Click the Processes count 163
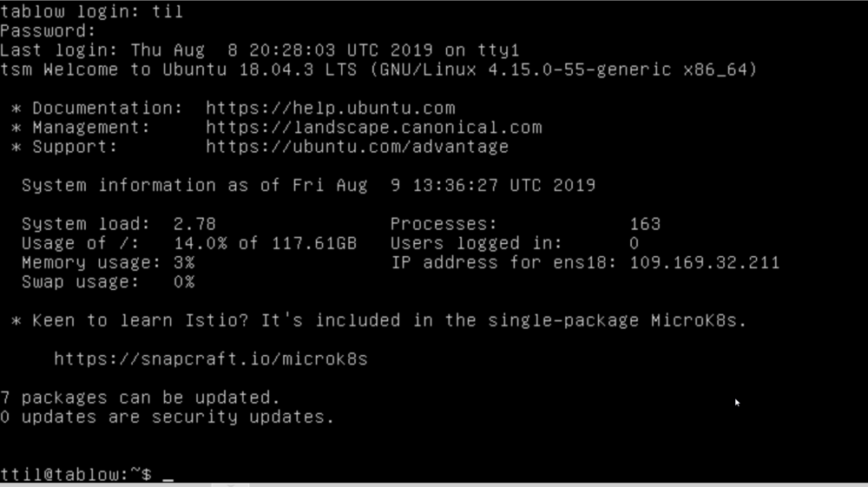Image resolution: width=868 pixels, height=487 pixels. coord(645,224)
